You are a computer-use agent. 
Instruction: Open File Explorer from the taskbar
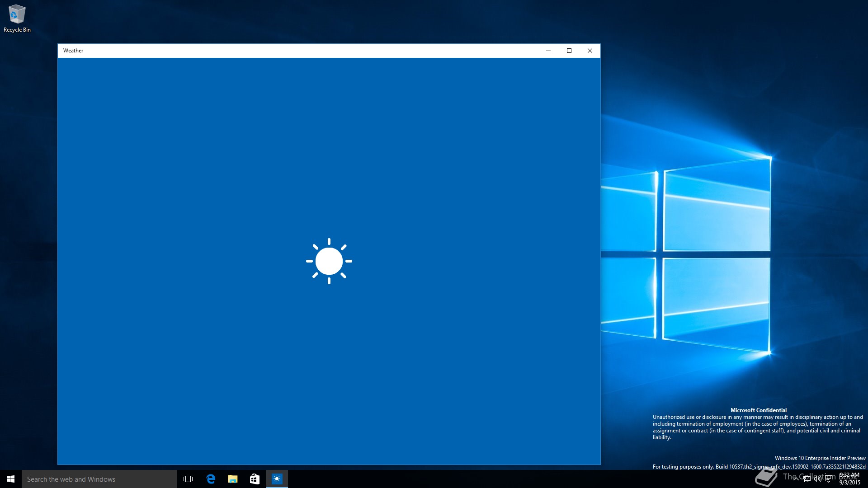pos(232,479)
